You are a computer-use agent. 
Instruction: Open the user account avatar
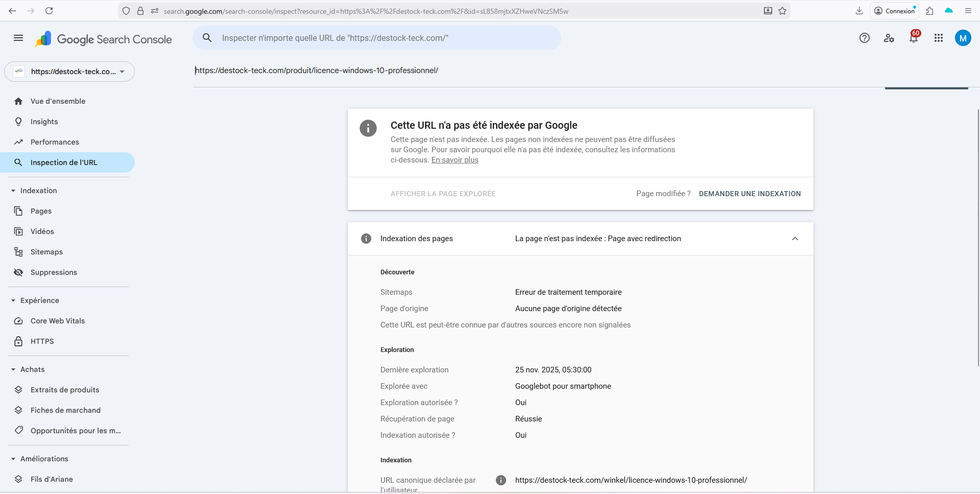pyautogui.click(x=963, y=38)
